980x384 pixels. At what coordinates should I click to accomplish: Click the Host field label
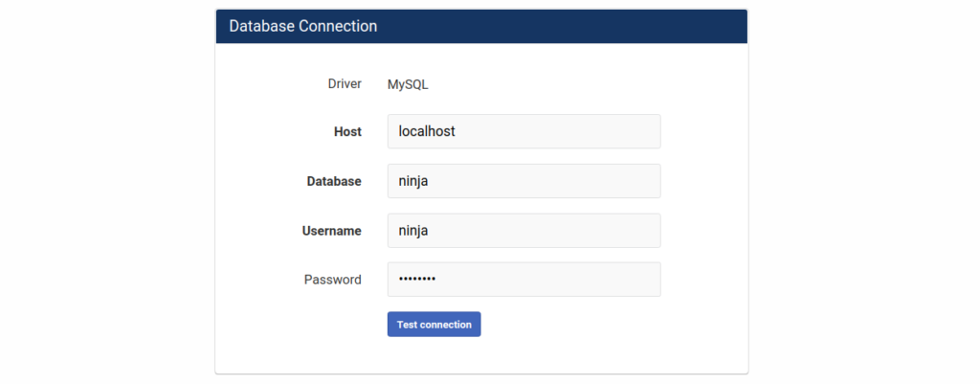[x=347, y=132]
